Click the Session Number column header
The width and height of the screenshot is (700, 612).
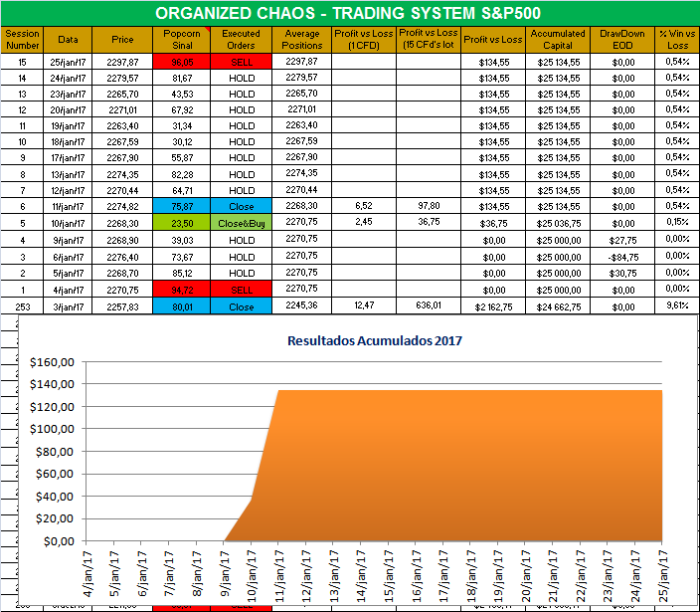coord(22,40)
